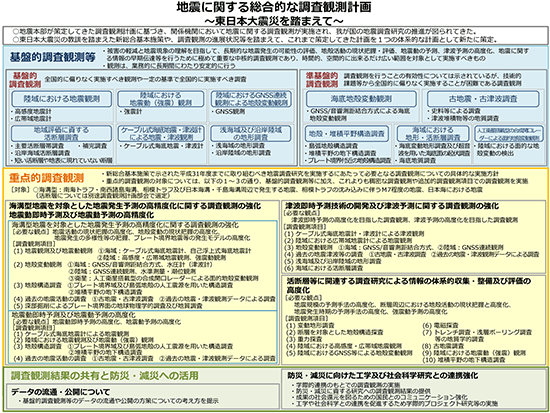Click the heading 防災・減災に向けた工学及び社会科学研究との連携強化
The width and height of the screenshot is (550, 413).
tap(383, 375)
